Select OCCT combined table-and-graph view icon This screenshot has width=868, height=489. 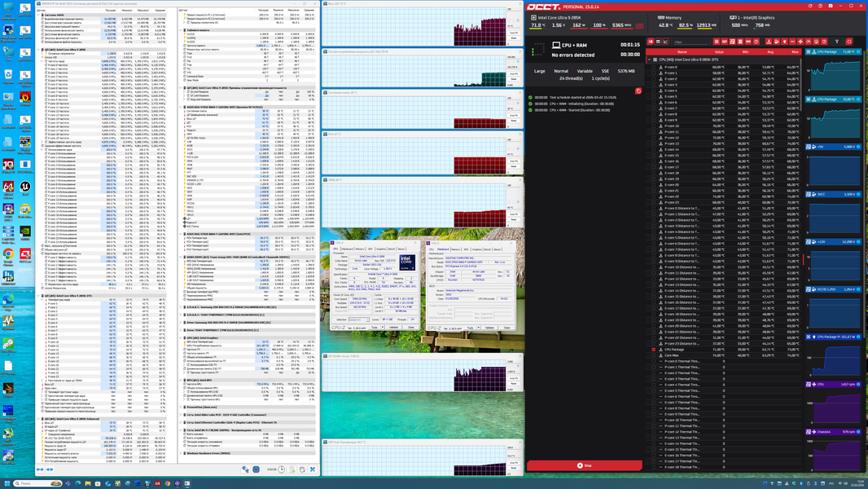[651, 42]
